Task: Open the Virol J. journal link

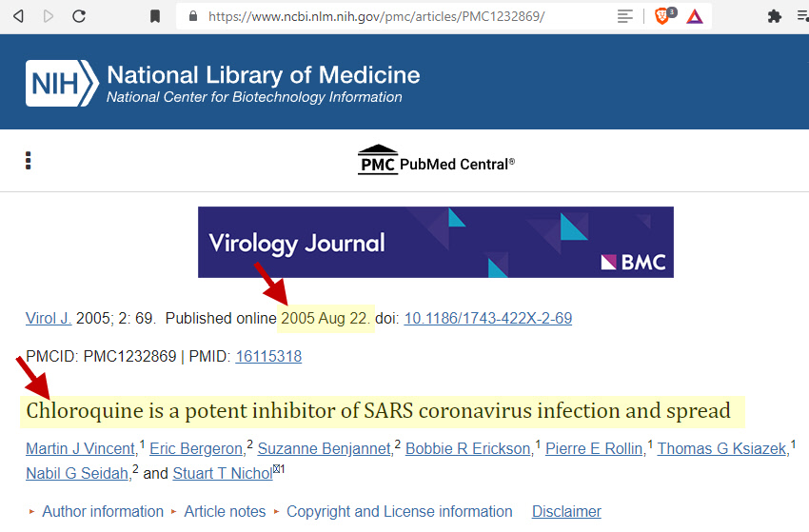Action: [x=49, y=318]
